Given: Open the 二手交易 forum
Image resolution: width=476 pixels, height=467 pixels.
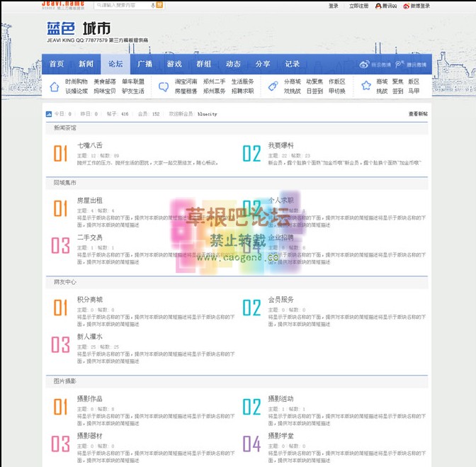Looking at the screenshot, I should coord(90,237).
